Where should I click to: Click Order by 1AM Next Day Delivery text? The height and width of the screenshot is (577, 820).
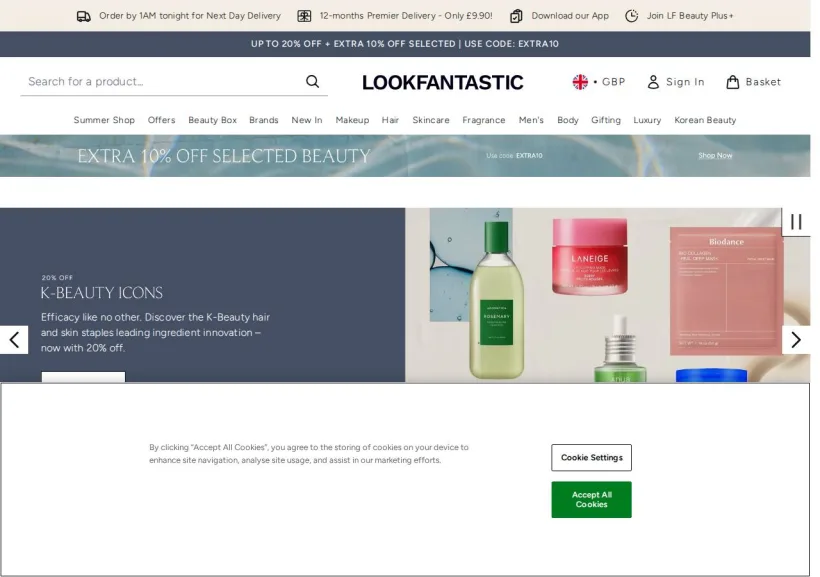click(190, 16)
